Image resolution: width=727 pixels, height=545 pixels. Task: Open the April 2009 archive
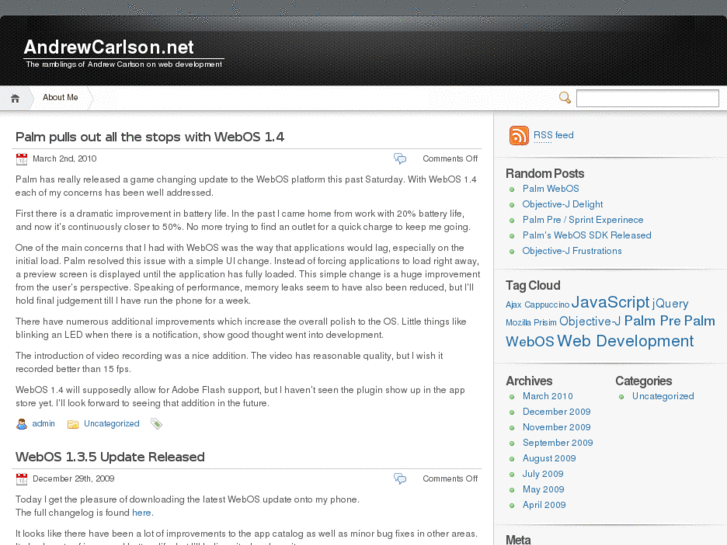pyautogui.click(x=544, y=505)
